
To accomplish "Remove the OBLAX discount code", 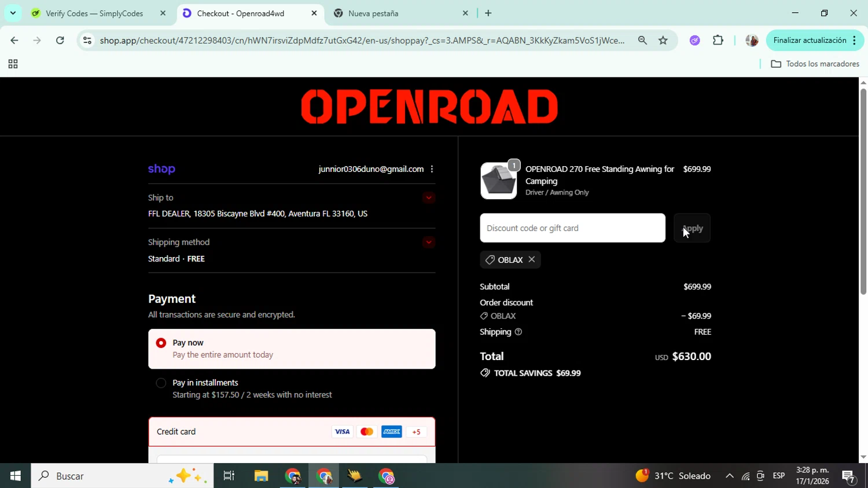I will 532,260.
